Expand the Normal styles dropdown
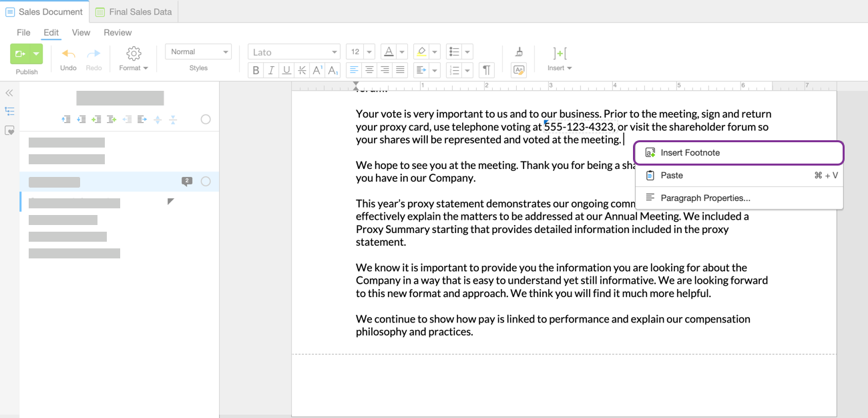Viewport: 868px width, 418px height. pyautogui.click(x=198, y=51)
